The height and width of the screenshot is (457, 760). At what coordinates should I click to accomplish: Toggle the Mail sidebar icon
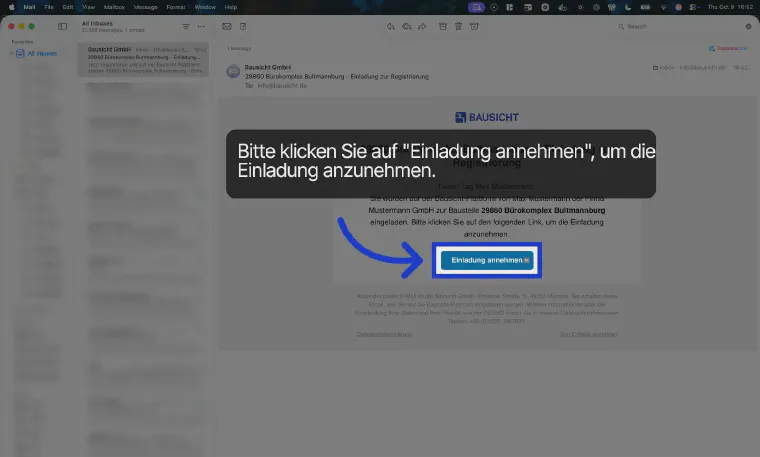click(x=63, y=27)
